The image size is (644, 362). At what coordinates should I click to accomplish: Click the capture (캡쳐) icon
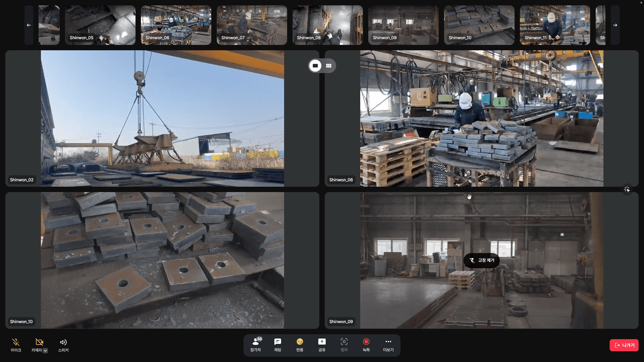(x=344, y=342)
